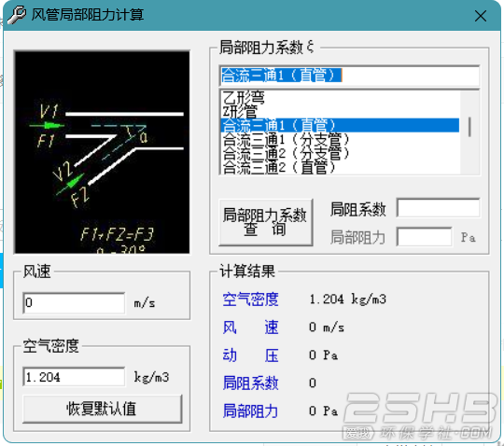Click the 空气密度 kg/m3 input box

(74, 377)
